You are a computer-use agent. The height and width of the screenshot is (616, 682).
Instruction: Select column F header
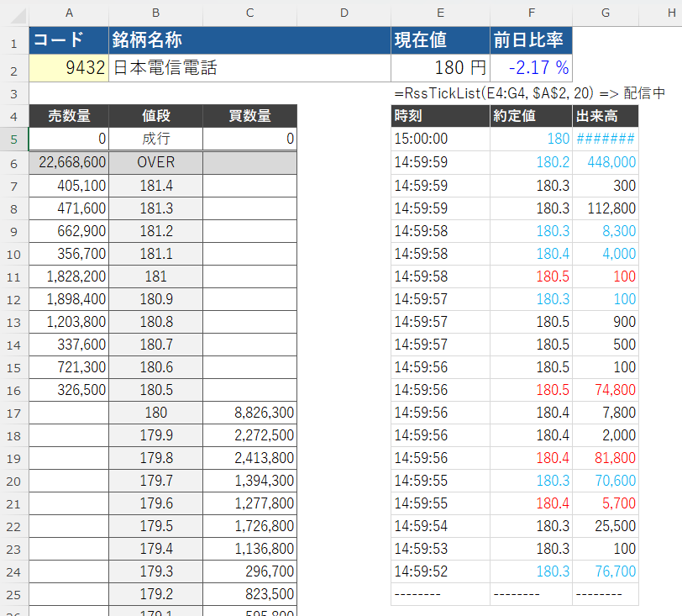pyautogui.click(x=531, y=13)
